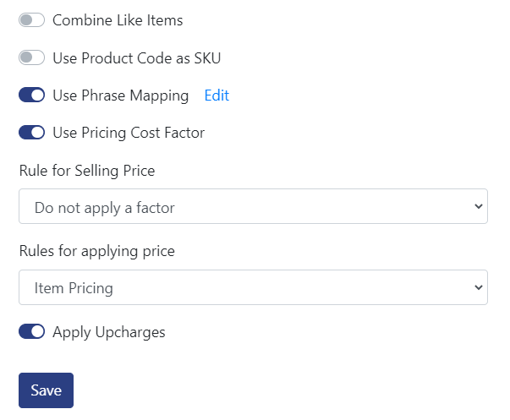Click the Save button
Viewport: 510px width, 420px height.
(46, 390)
